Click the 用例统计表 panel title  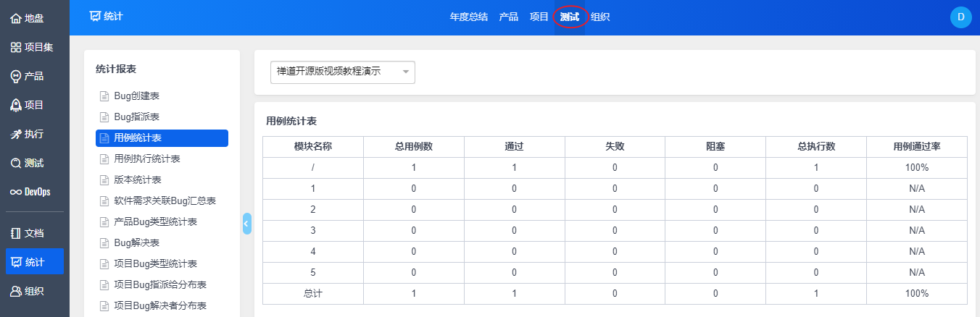click(x=291, y=121)
